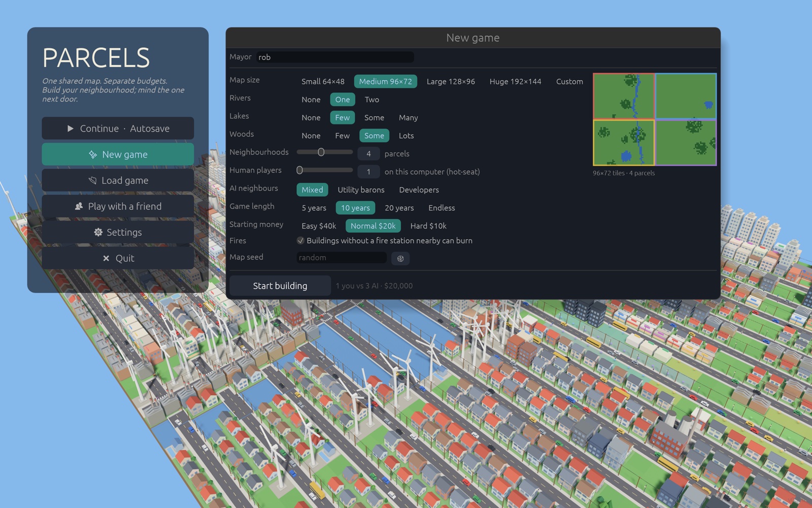Select Large 128×96 map size
812x508 pixels.
[x=451, y=82]
